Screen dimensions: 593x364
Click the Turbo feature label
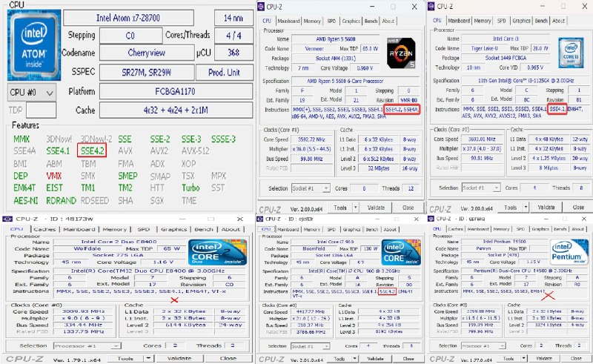click(191, 188)
